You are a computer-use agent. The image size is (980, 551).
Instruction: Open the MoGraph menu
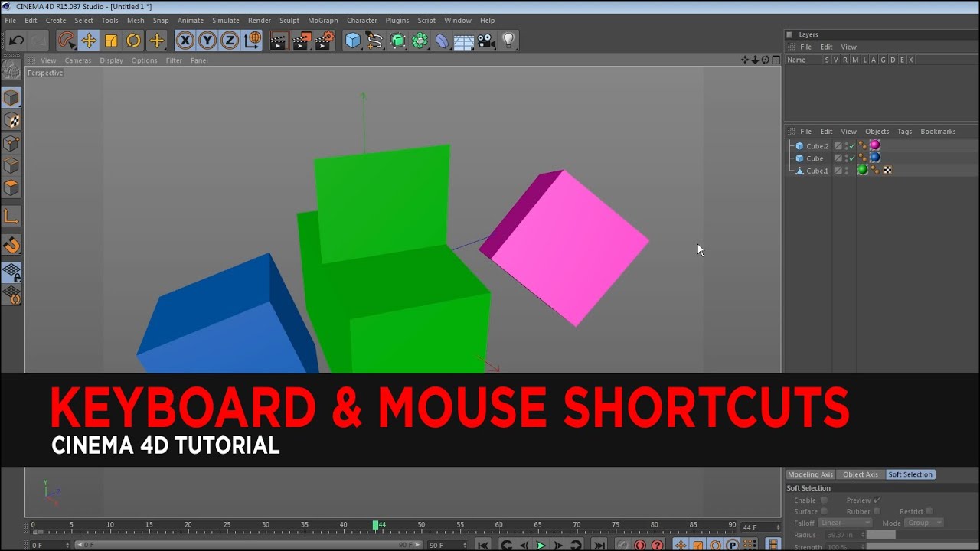pyautogui.click(x=322, y=21)
